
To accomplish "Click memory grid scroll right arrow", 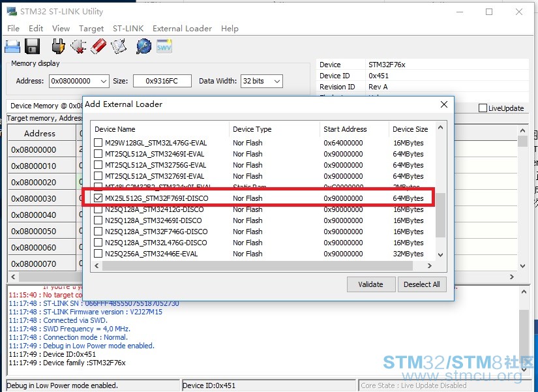I will point(511,277).
